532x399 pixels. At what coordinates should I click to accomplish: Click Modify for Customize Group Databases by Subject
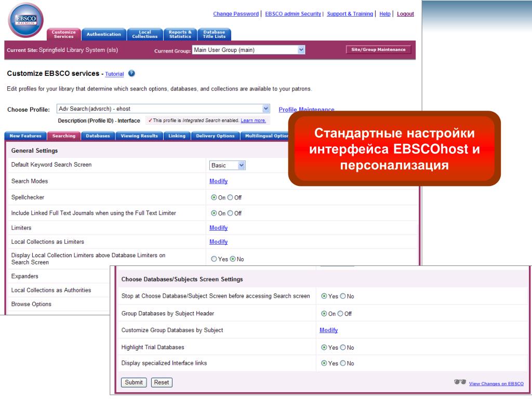point(328,330)
